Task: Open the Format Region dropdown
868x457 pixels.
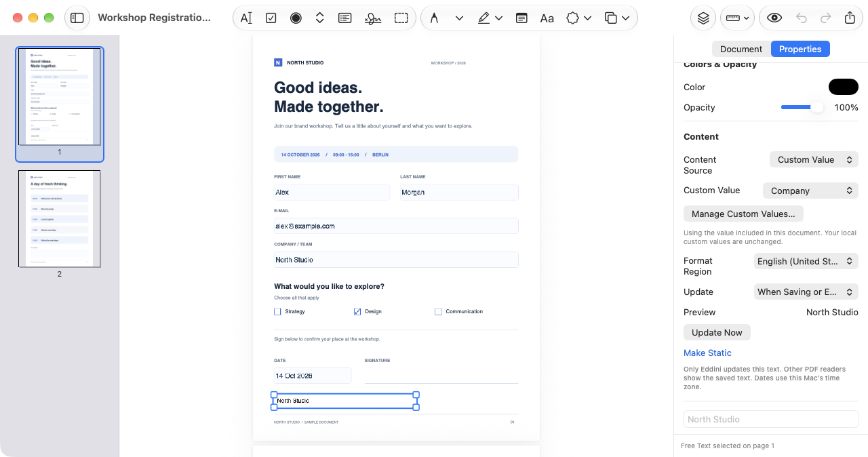Action: pos(807,262)
